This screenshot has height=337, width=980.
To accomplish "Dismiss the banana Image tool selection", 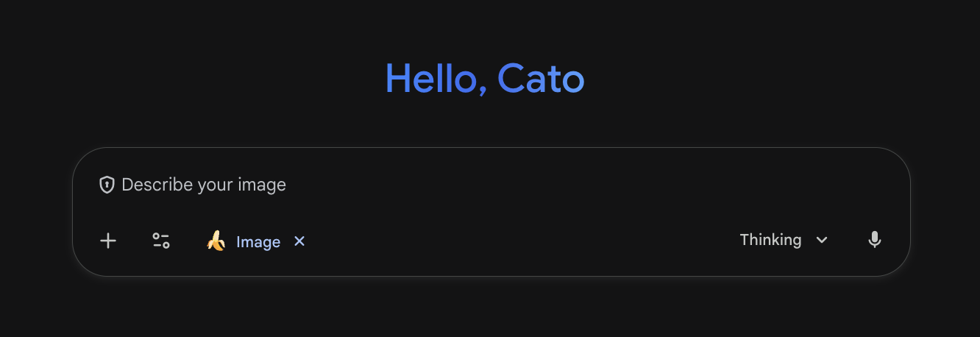I will pos(299,241).
